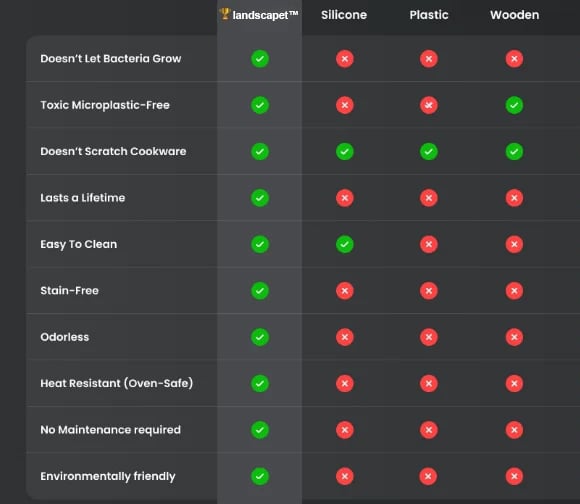Image resolution: width=580 pixels, height=504 pixels.
Task: Click Plastic red X in Stain-Free row
Action: (x=429, y=291)
